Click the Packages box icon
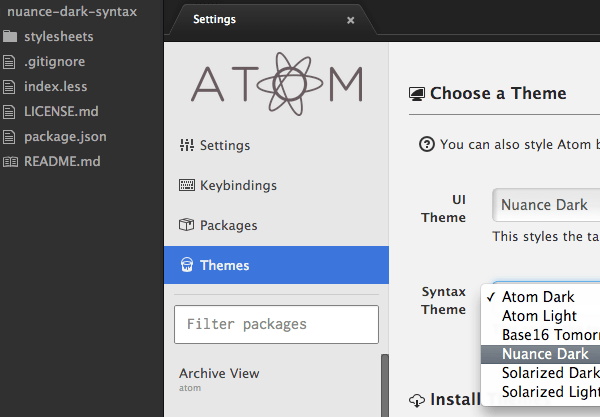The width and height of the screenshot is (600, 417). (187, 225)
